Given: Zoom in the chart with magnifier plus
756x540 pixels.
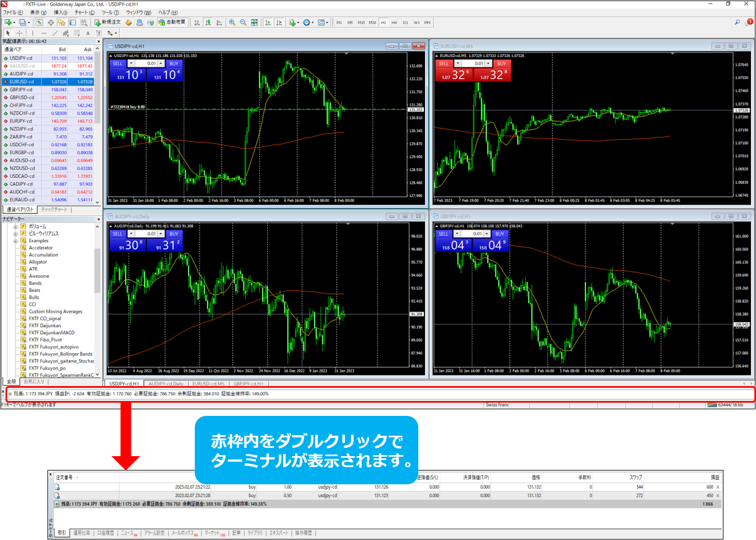Looking at the screenshot, I should tap(232, 23).
